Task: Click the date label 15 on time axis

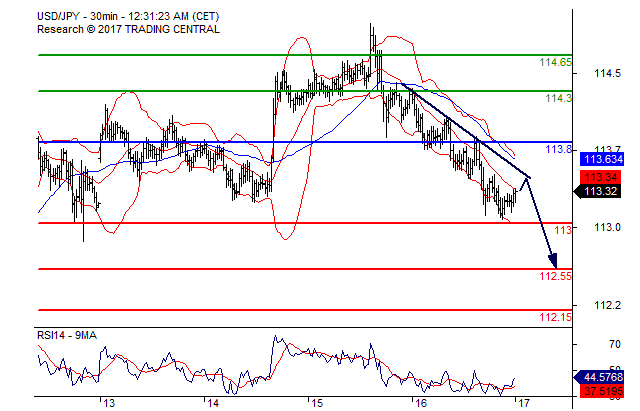Action: [x=317, y=404]
